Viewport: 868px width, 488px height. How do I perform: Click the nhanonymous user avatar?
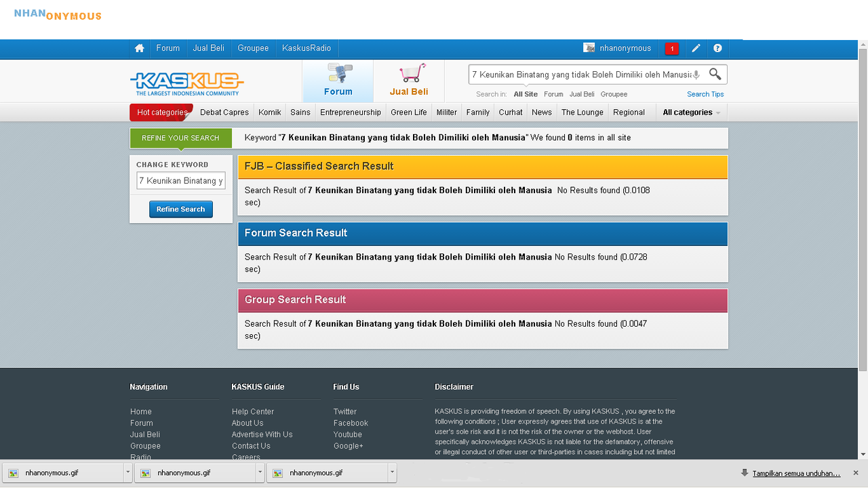589,48
